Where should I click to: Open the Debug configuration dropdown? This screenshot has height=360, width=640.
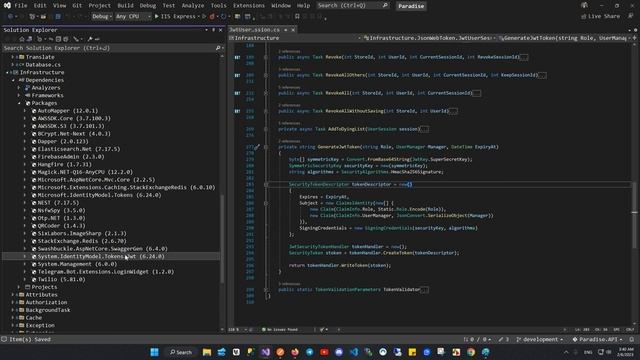coord(102,16)
